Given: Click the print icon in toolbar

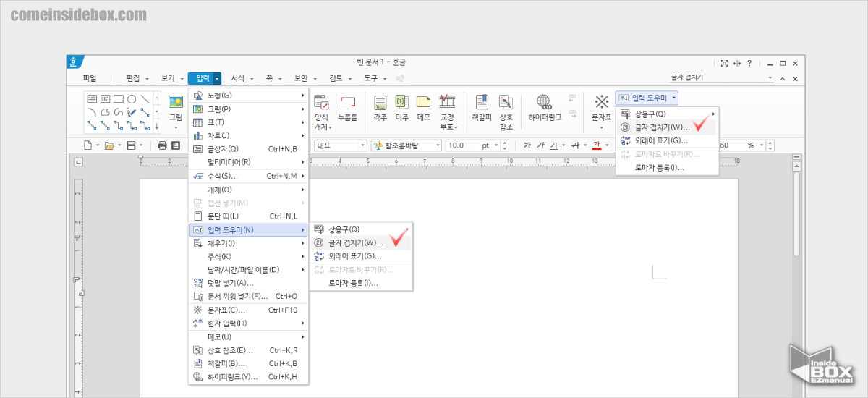Looking at the screenshot, I should click(x=163, y=145).
